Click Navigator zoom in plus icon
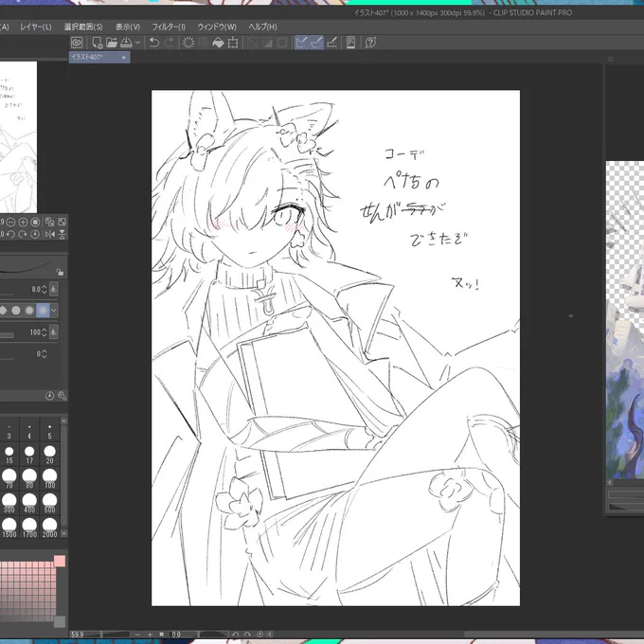Screen dimensions: 644x644 pos(23,223)
